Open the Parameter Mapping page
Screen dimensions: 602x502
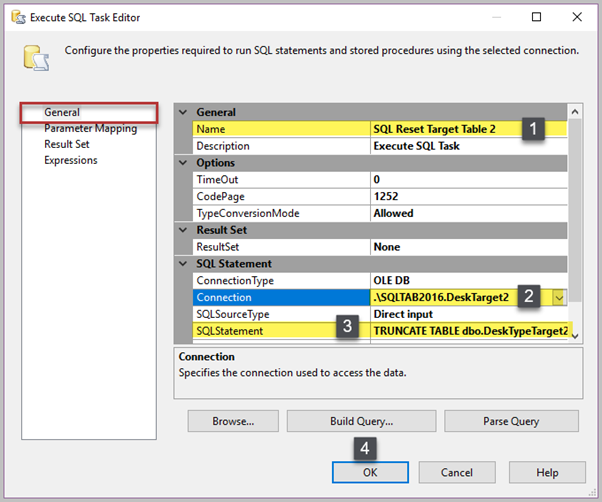(90, 129)
